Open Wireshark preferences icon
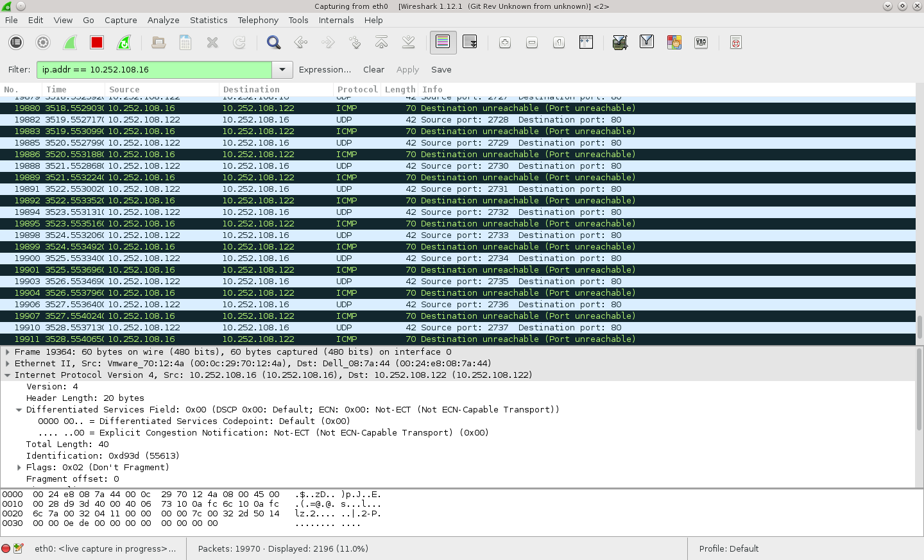924x560 pixels. pos(701,42)
